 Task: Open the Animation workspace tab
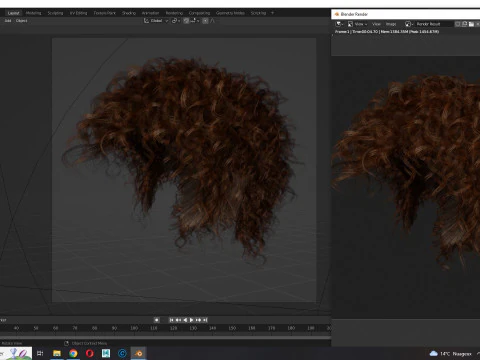tap(150, 13)
